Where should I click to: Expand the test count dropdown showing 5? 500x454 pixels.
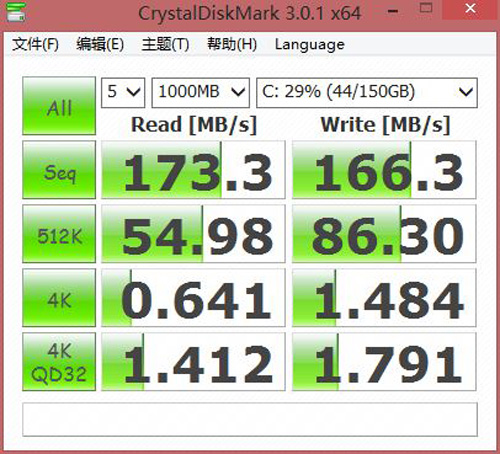123,93
